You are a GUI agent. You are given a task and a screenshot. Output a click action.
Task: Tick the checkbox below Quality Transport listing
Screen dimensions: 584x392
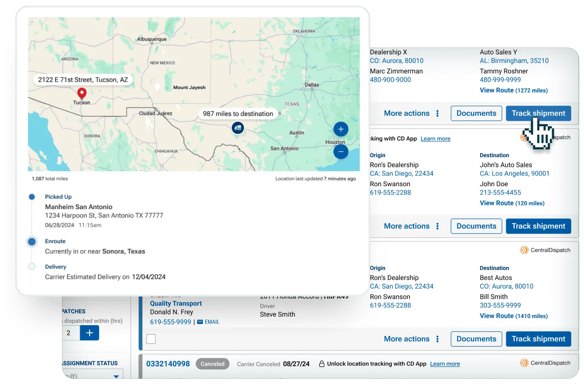tap(151, 339)
